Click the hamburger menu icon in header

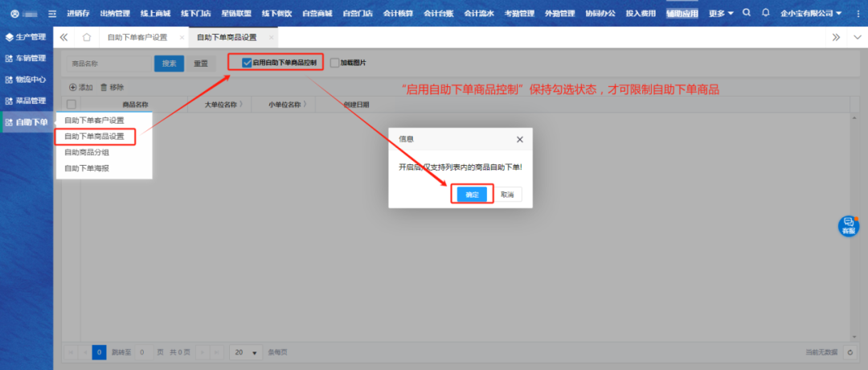(53, 14)
